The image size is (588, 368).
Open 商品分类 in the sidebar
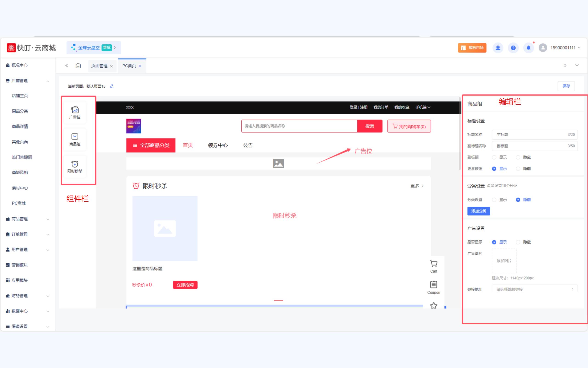pyautogui.click(x=20, y=111)
